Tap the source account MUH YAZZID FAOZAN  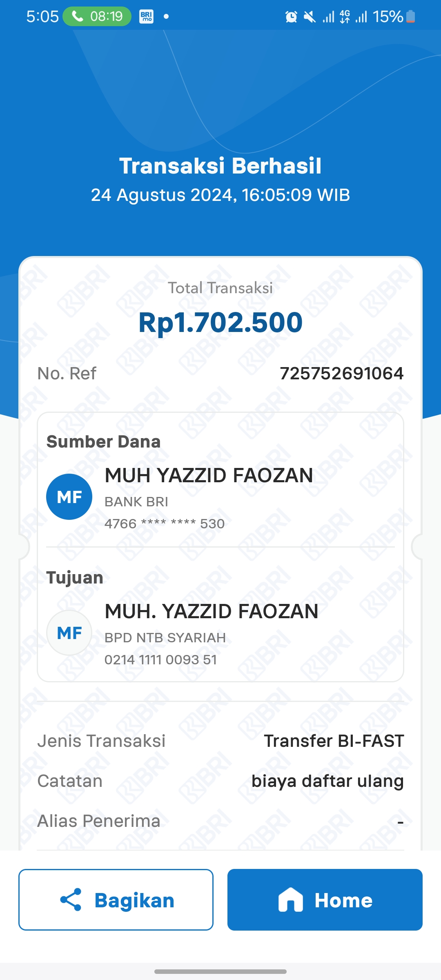[209, 475]
